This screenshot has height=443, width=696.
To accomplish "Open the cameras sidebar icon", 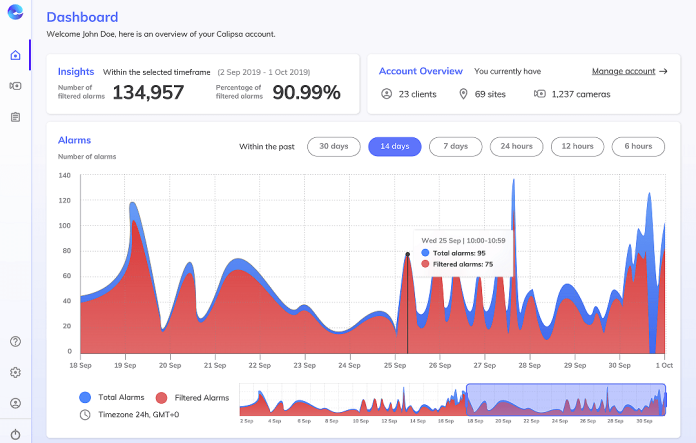I will (15, 86).
